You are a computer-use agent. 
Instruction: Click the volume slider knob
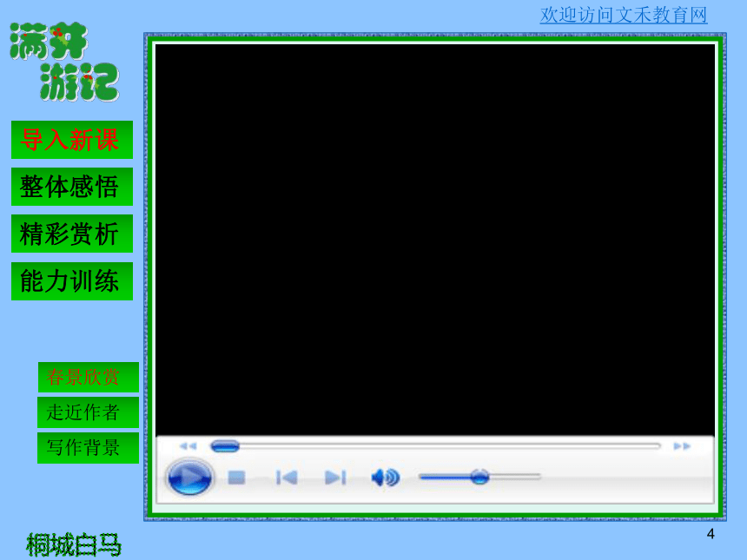coord(479,476)
